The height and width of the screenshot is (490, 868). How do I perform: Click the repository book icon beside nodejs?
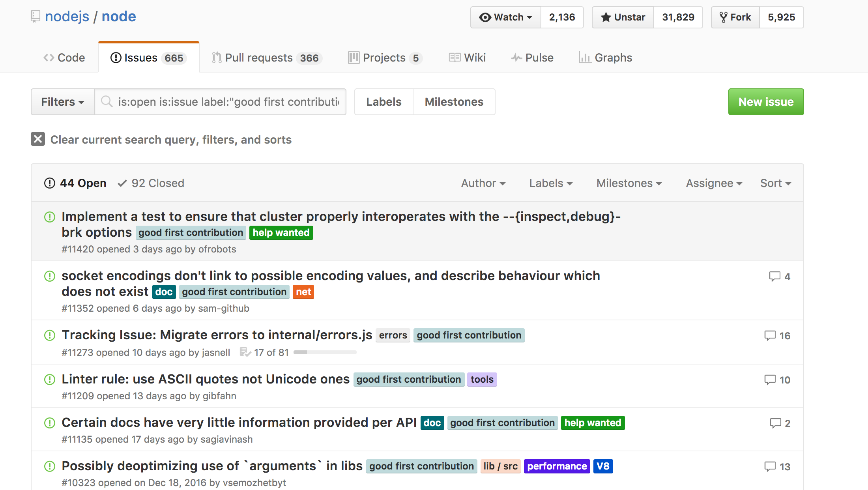[x=36, y=17]
